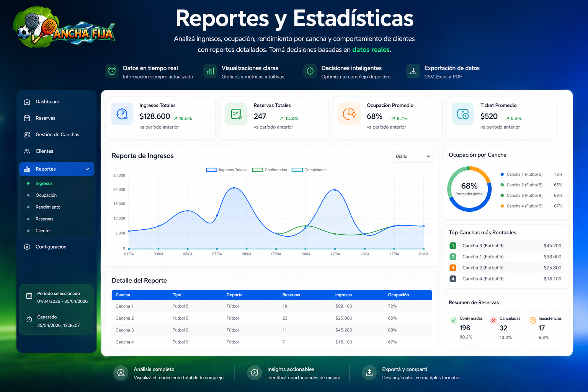Click the Cancha 3 (Futbol 9) 68% legend entry
The image size is (588, 392).
click(531, 195)
